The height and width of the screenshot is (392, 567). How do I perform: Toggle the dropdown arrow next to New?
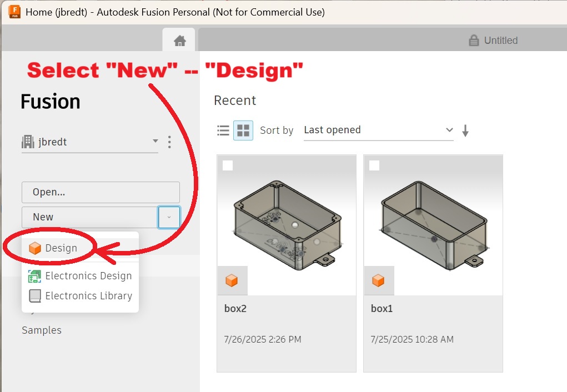pos(169,217)
